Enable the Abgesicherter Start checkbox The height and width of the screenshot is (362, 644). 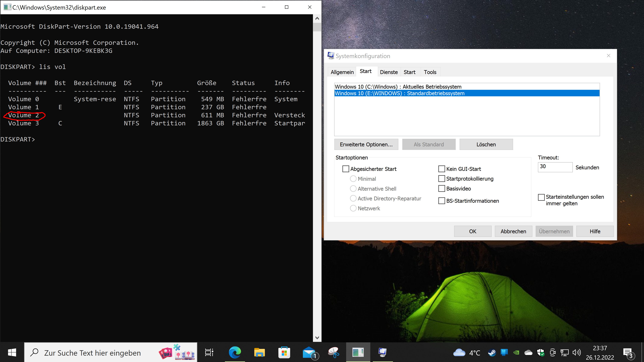click(345, 169)
